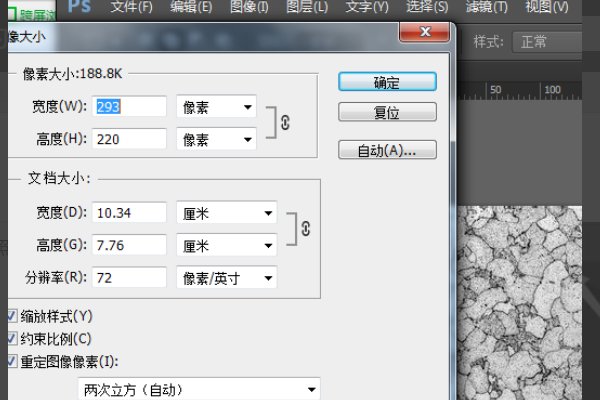Toggle pixel dimensions constrain link icon
The image size is (600, 400).
(285, 123)
